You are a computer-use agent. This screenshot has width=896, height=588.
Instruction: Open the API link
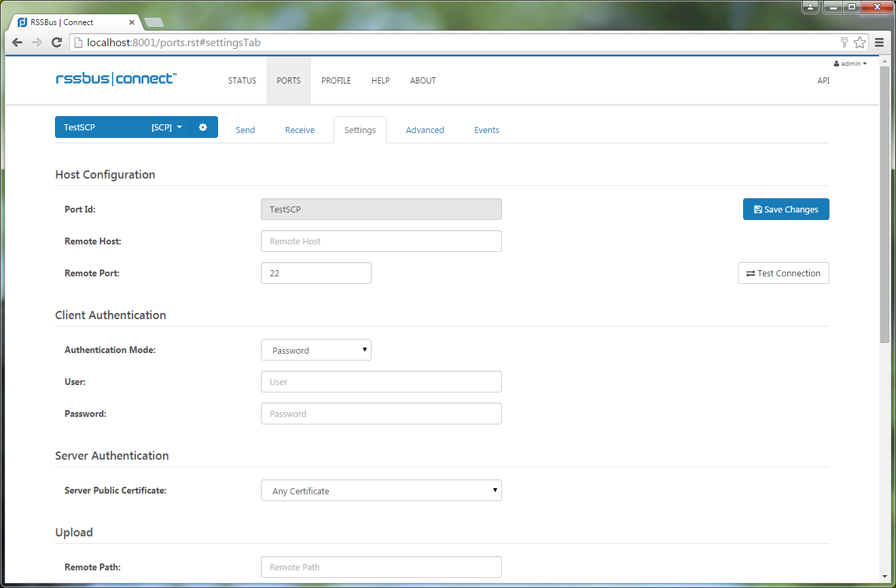coord(823,81)
